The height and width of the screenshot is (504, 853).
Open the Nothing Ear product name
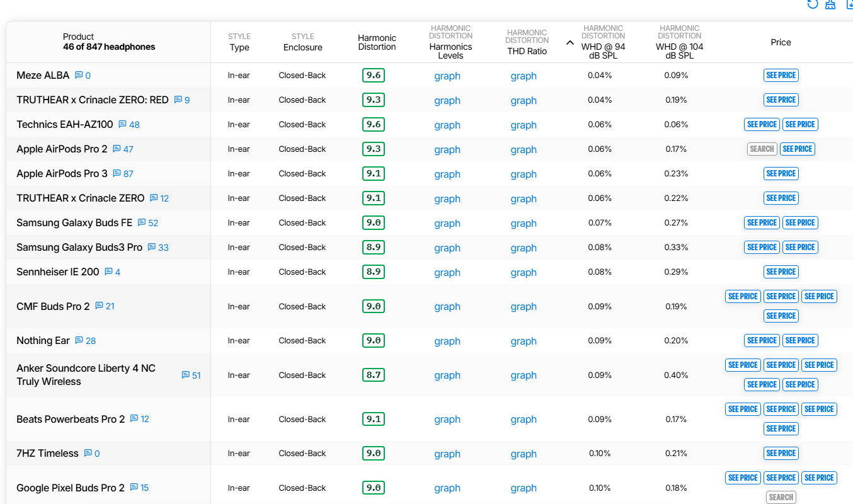pyautogui.click(x=43, y=341)
